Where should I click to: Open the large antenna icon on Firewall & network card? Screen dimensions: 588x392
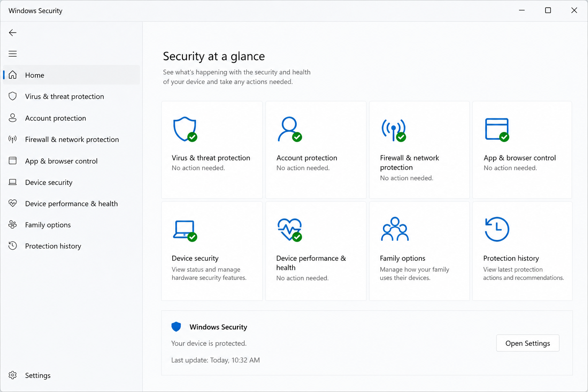(394, 130)
